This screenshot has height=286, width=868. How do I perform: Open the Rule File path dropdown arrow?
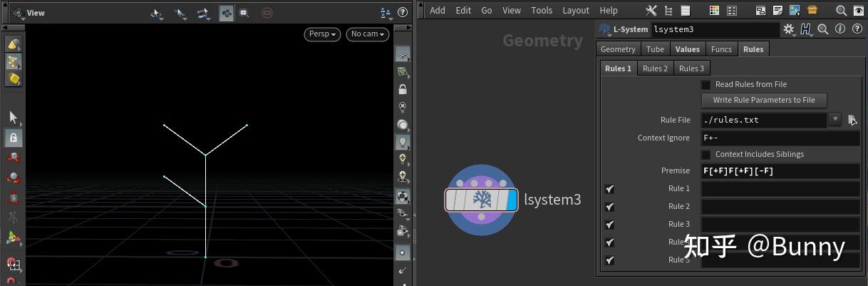coord(835,120)
